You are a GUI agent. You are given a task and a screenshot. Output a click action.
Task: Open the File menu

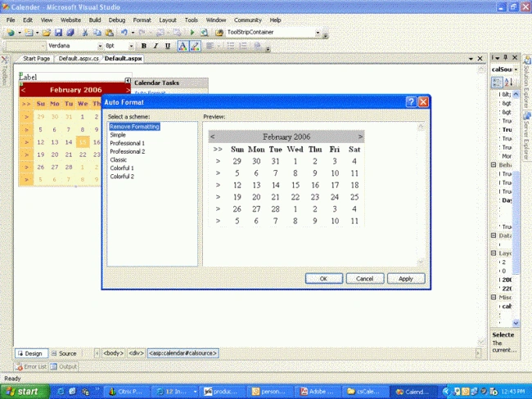(x=11, y=20)
